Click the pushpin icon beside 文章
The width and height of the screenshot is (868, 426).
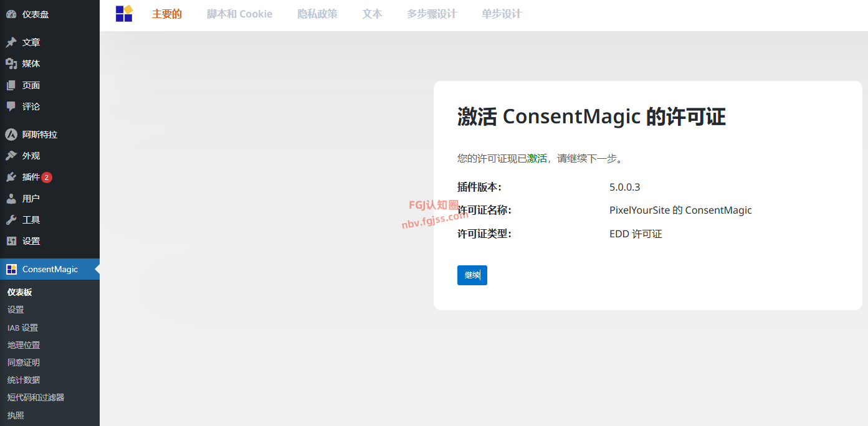point(11,42)
